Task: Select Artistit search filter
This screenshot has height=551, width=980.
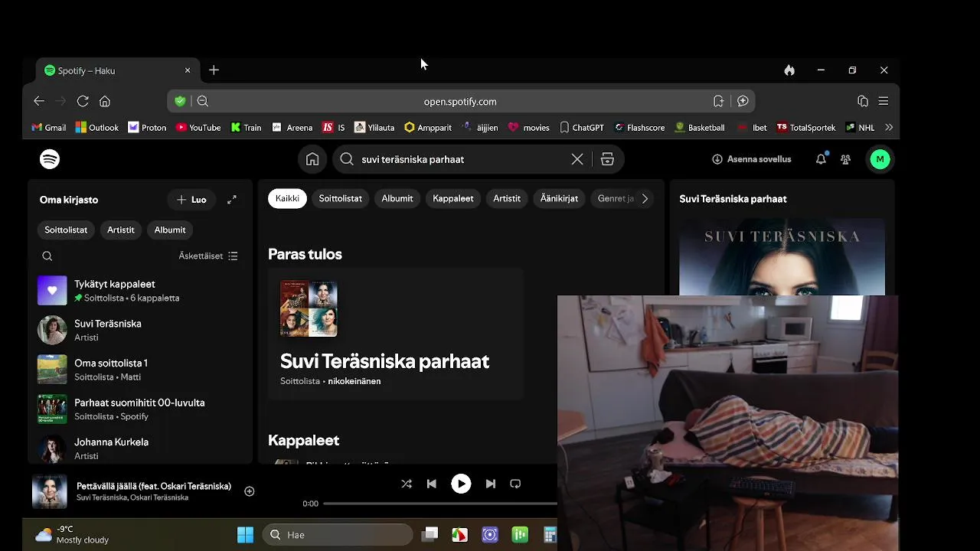Action: tap(507, 198)
